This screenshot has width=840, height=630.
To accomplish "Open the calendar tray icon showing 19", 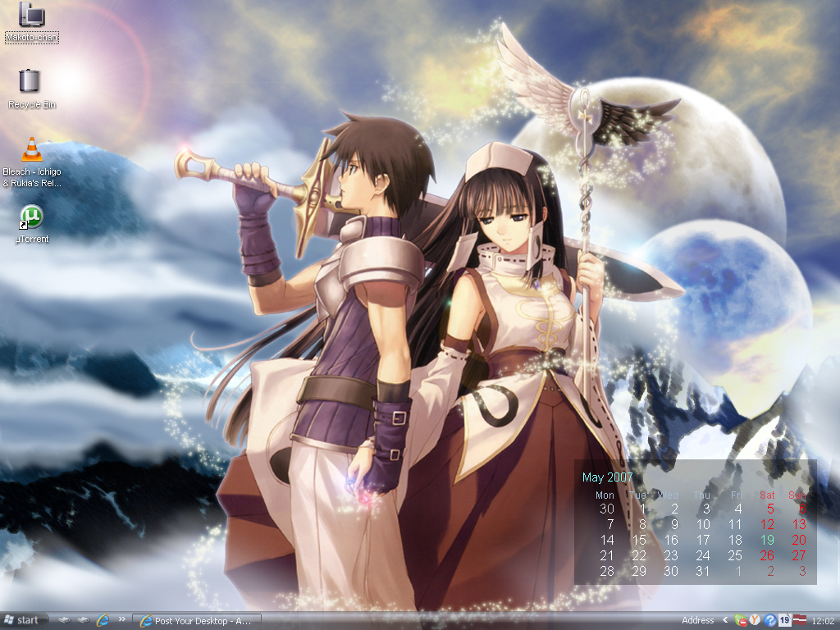I will (784, 620).
